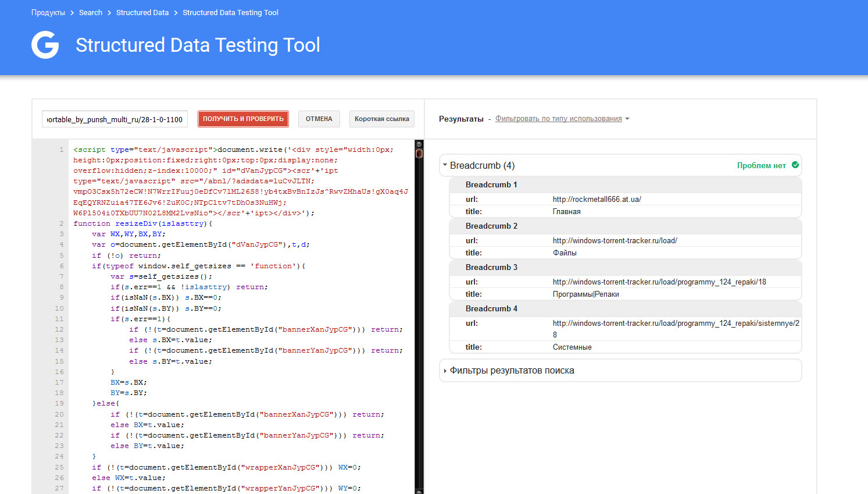The width and height of the screenshot is (868, 494).
Task: Click code line 'var WX,WY,BX,BY;'
Action: (128, 234)
